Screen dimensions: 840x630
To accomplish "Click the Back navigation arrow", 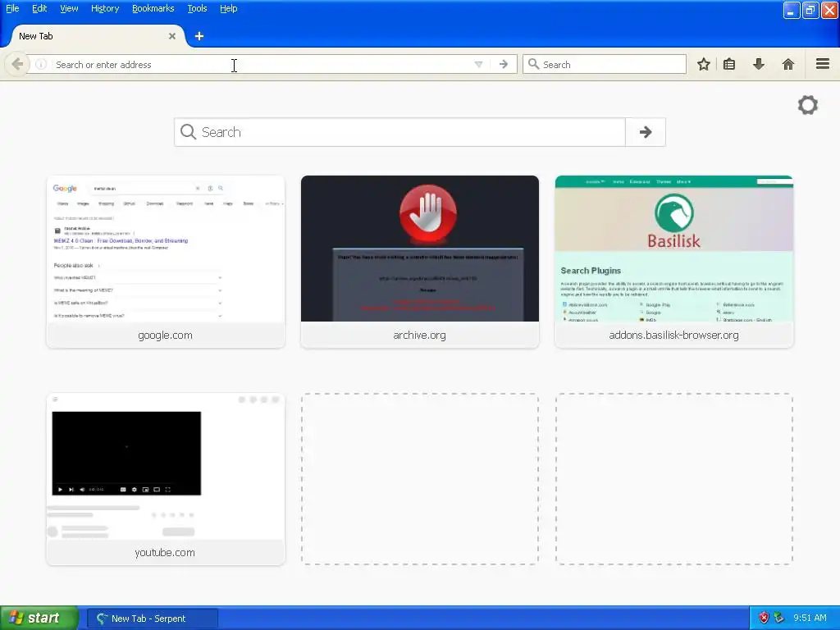I will (17, 64).
